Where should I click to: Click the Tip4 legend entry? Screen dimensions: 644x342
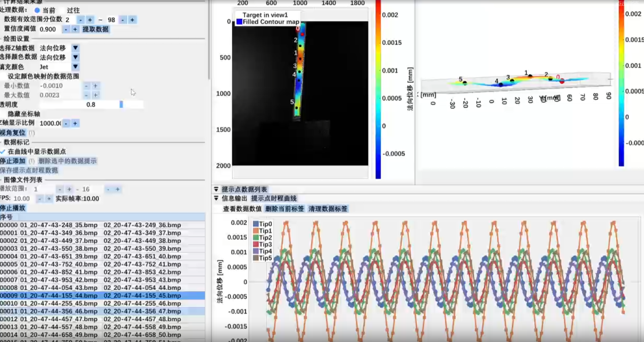pos(262,251)
